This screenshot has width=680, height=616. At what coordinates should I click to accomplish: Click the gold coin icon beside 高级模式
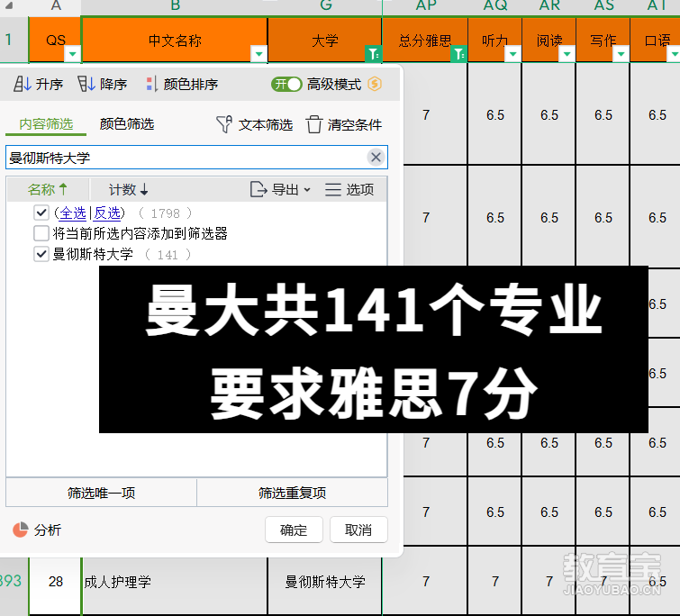coord(375,84)
